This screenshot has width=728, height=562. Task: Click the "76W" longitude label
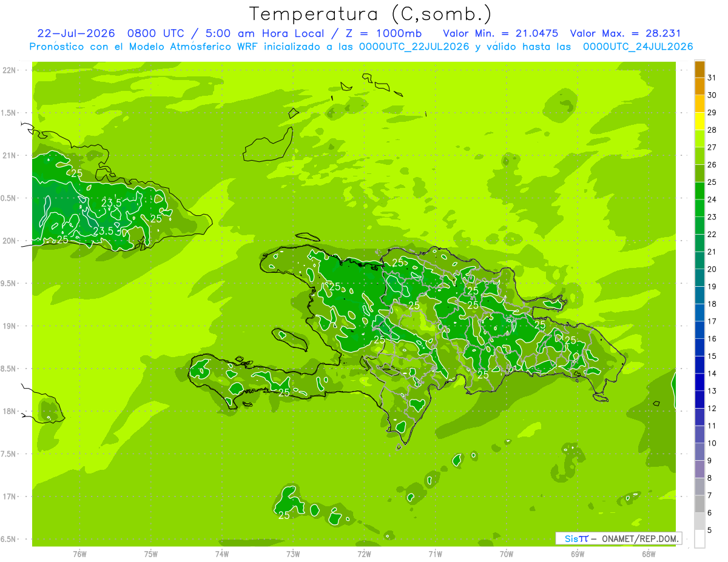pyautogui.click(x=79, y=554)
